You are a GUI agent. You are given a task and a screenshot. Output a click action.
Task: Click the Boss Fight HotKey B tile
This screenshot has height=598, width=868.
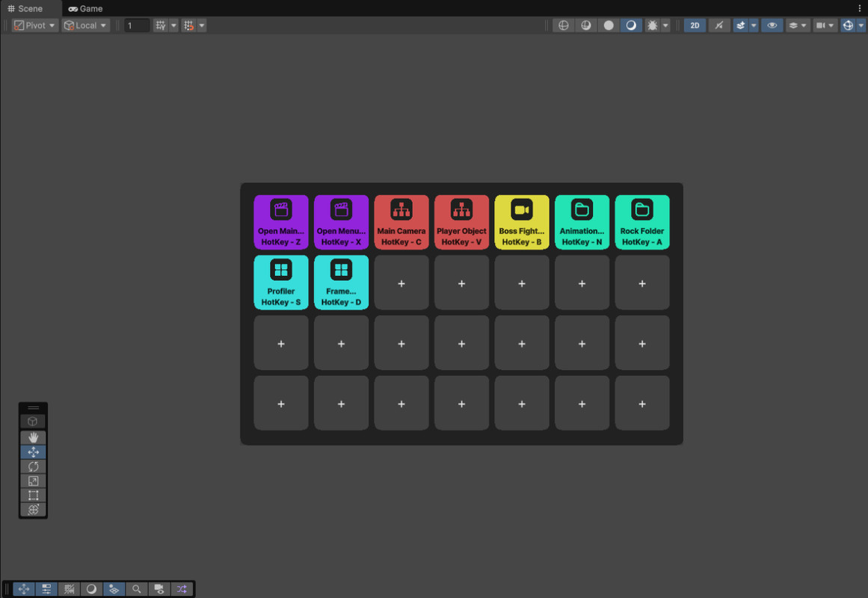[x=521, y=221]
